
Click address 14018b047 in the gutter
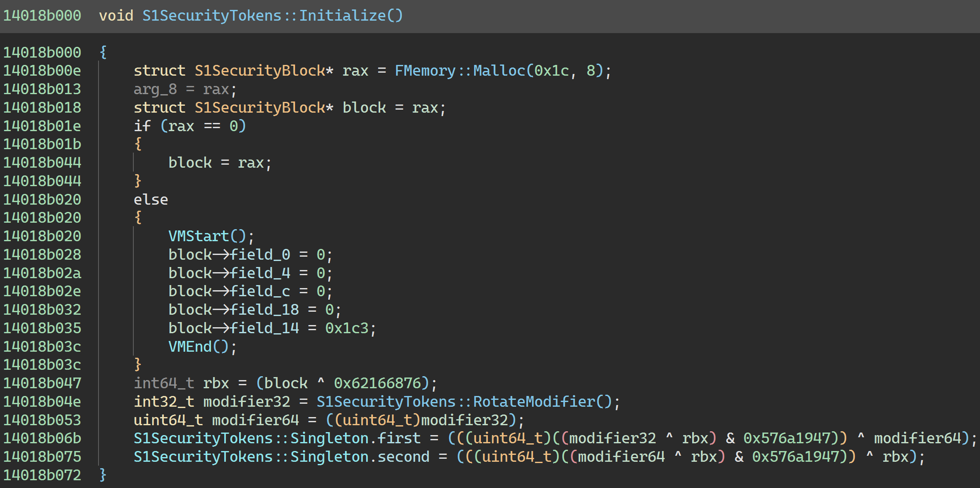42,383
